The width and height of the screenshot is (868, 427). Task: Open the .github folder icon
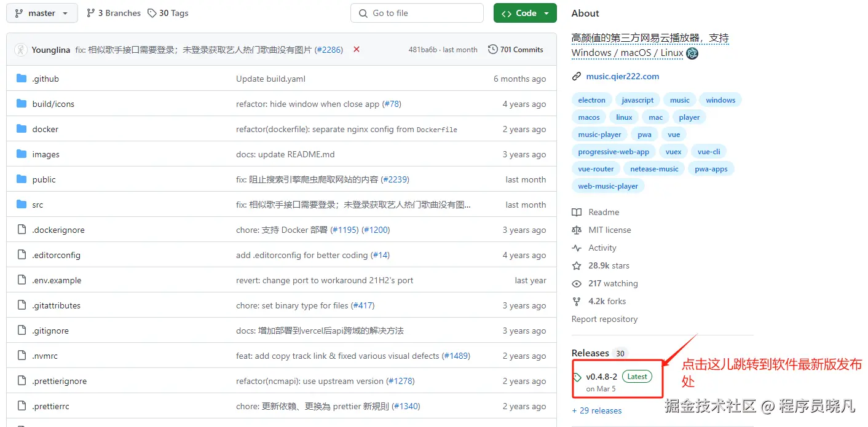22,79
